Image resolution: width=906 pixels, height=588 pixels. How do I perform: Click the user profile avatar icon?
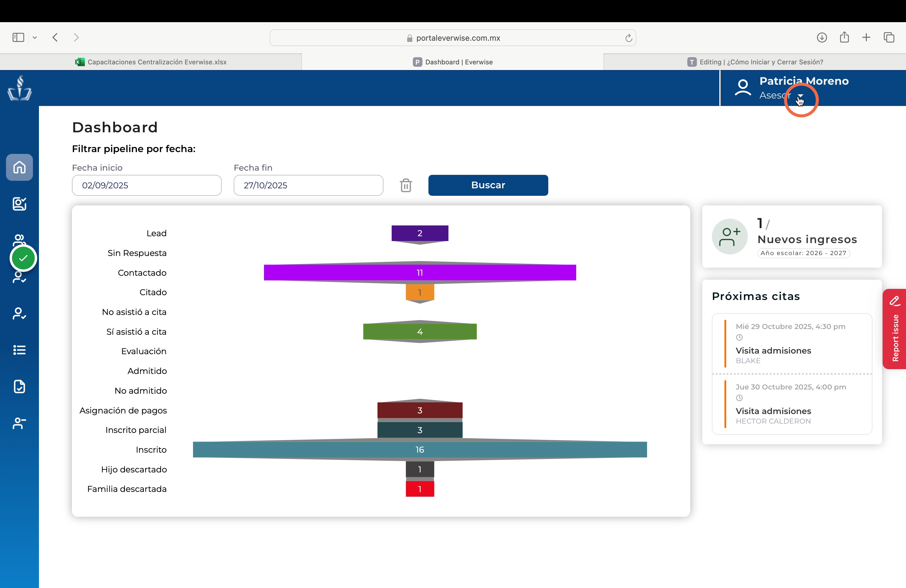(x=743, y=88)
